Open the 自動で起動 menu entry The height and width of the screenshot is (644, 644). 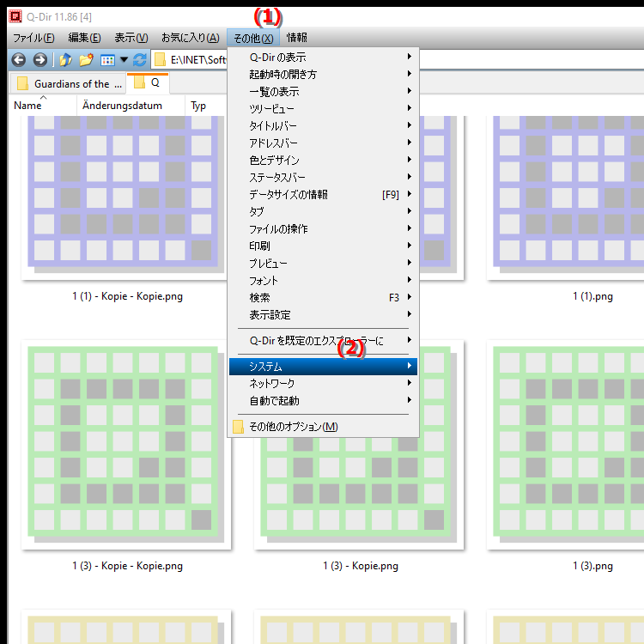pos(323,401)
